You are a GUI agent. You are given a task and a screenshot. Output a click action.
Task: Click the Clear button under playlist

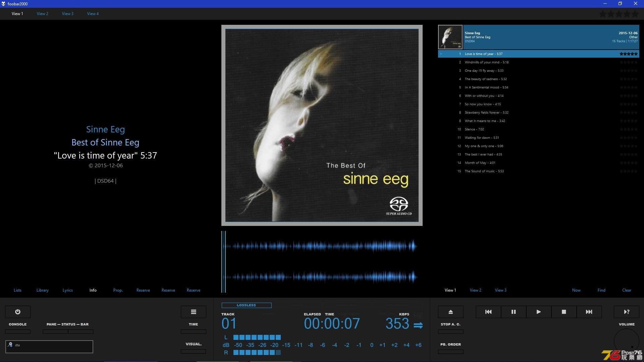click(627, 290)
